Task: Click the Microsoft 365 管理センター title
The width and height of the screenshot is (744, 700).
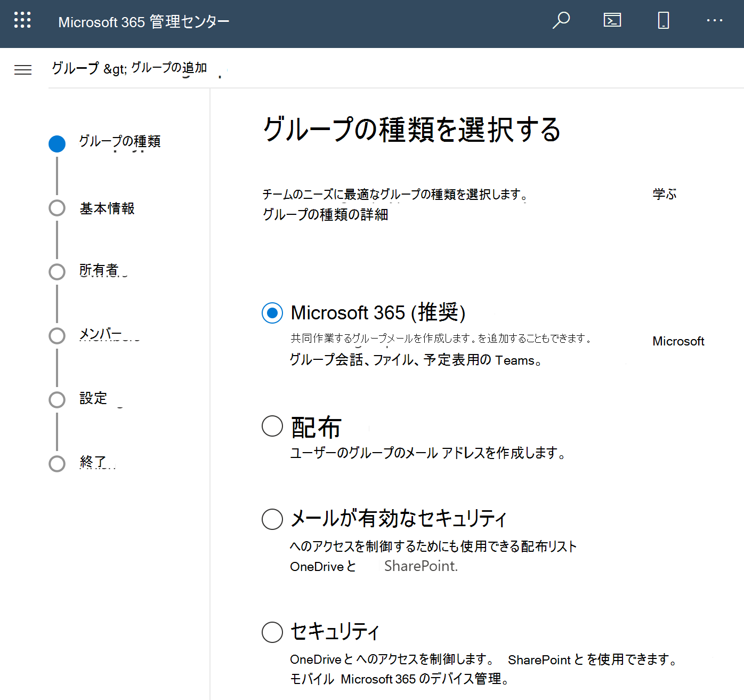Action: click(144, 22)
